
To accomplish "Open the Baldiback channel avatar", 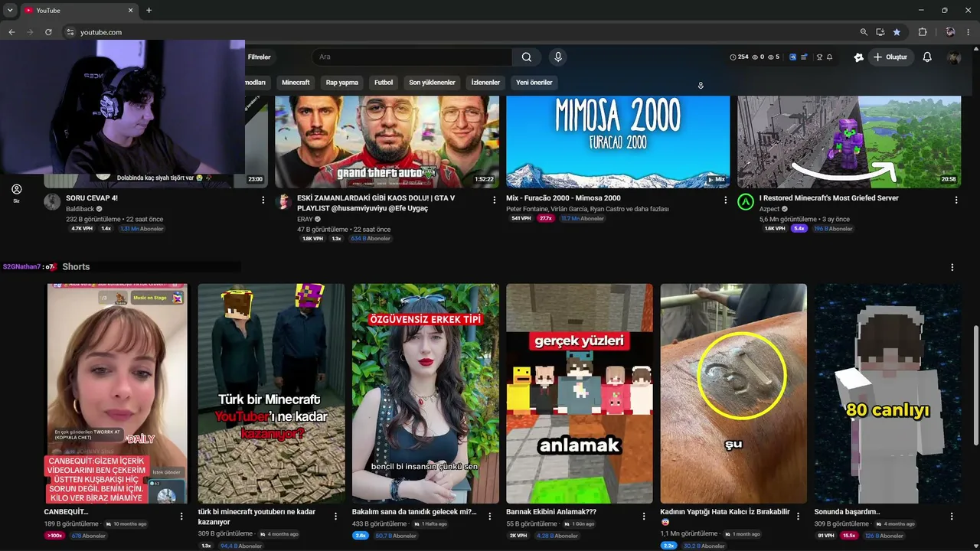I will (52, 202).
